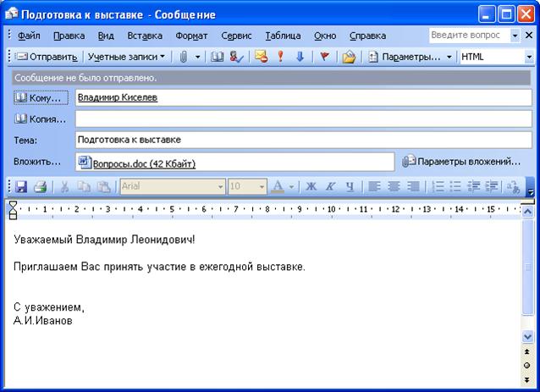
Task: Open the Формат menu
Action: coord(191,36)
